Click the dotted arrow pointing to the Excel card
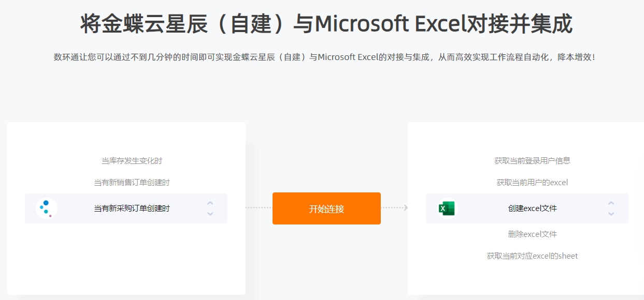The height and width of the screenshot is (300, 644). (x=395, y=208)
